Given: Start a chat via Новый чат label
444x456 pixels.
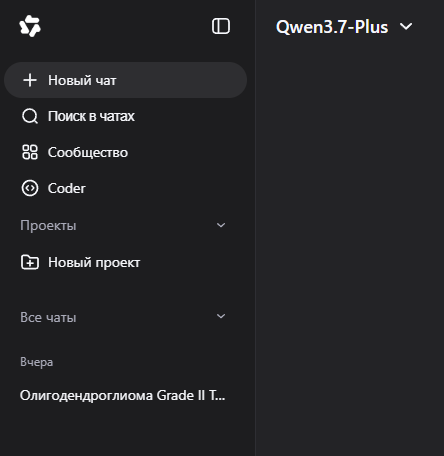Looking at the screenshot, I should [82, 80].
